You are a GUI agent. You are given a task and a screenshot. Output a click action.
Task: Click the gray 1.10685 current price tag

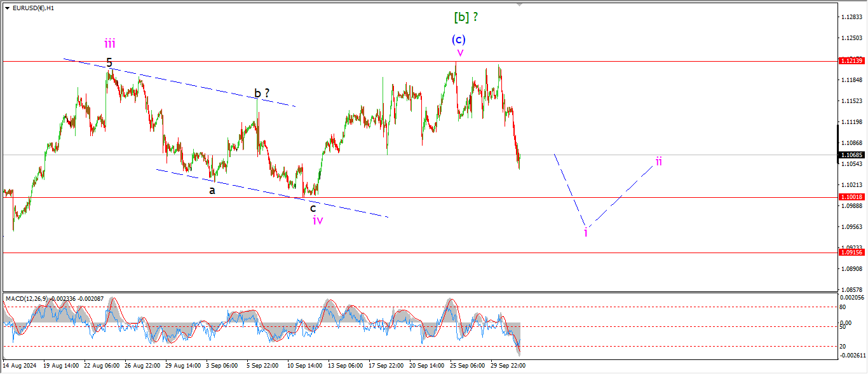coord(851,155)
